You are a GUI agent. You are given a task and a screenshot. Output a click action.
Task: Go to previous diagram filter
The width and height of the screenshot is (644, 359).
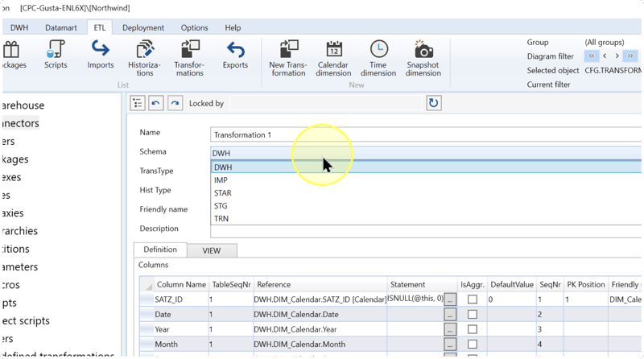tap(605, 56)
